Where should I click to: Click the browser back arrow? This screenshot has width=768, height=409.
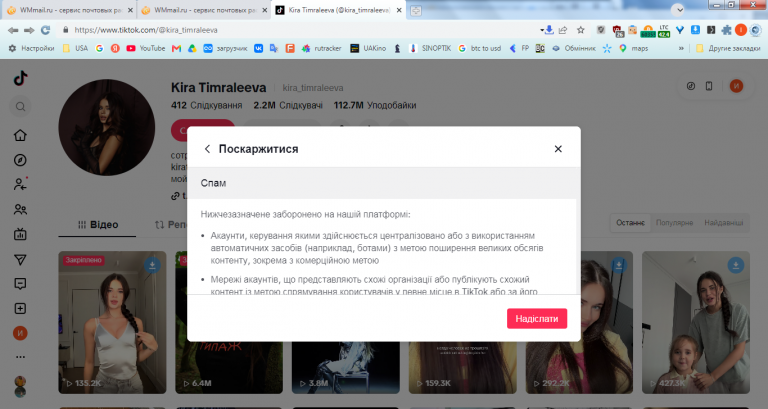[13, 30]
